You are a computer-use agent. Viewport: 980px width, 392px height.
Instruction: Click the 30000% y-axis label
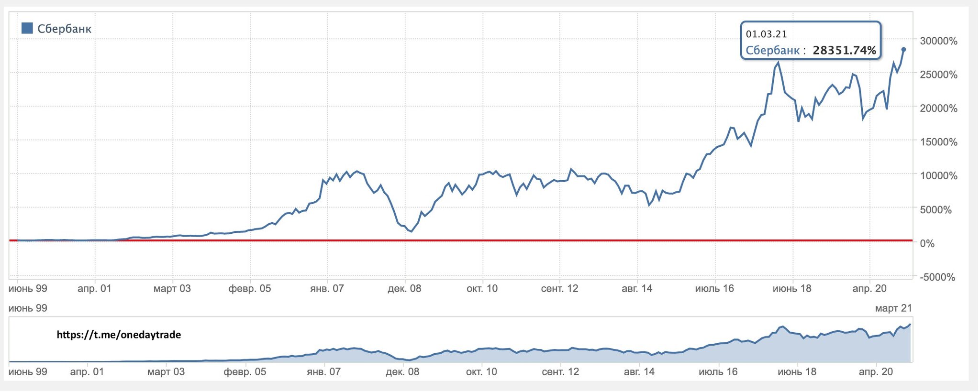[x=938, y=41]
